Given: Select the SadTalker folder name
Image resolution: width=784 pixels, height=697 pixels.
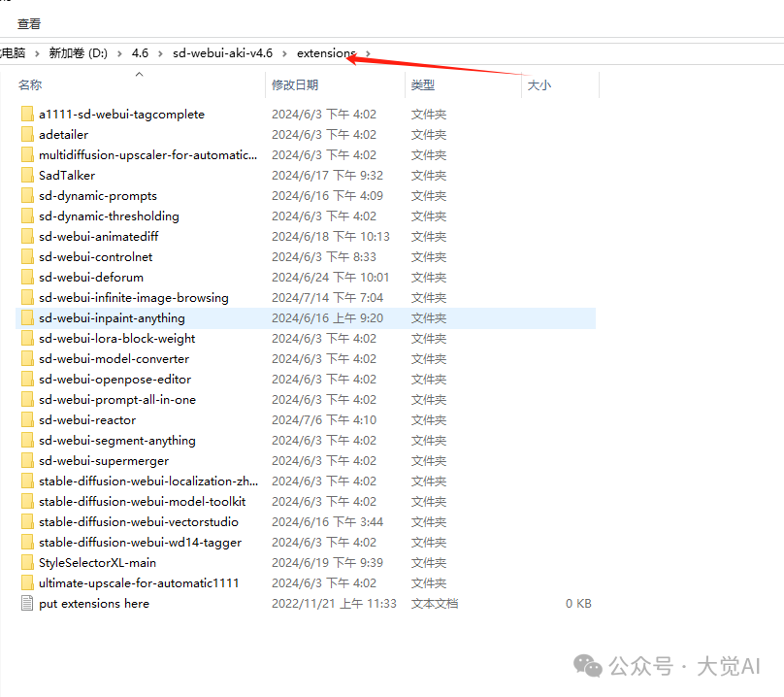Looking at the screenshot, I should click(67, 175).
